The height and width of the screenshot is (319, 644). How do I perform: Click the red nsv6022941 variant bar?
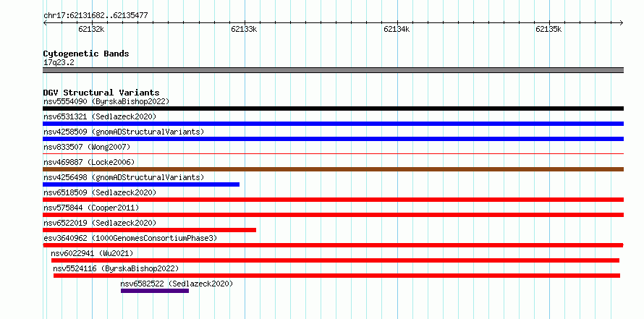click(x=335, y=260)
